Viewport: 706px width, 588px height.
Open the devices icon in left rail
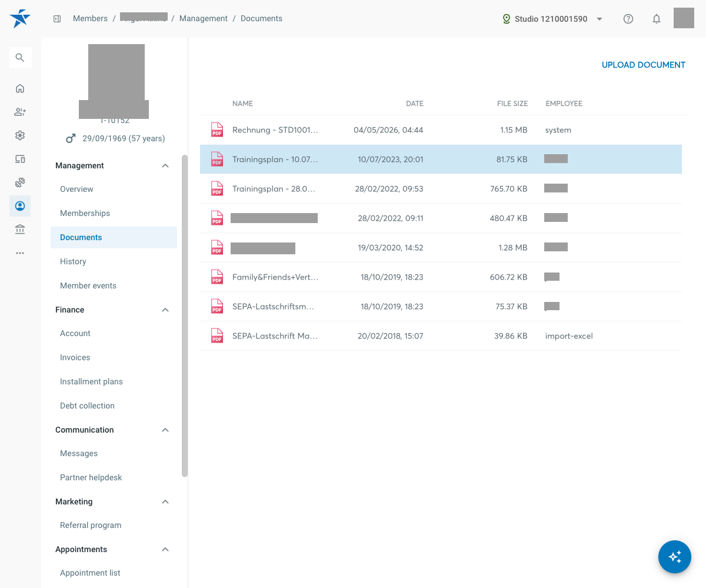coord(20,159)
